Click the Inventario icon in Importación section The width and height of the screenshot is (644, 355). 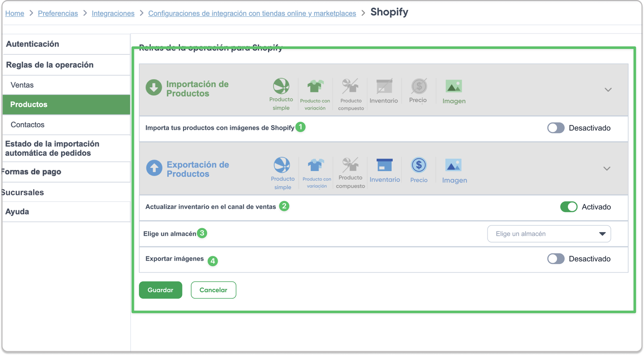pos(384,86)
